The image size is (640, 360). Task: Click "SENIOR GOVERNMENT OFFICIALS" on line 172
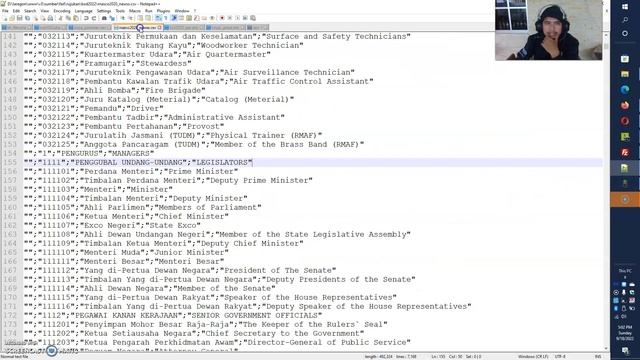[x=254, y=316]
